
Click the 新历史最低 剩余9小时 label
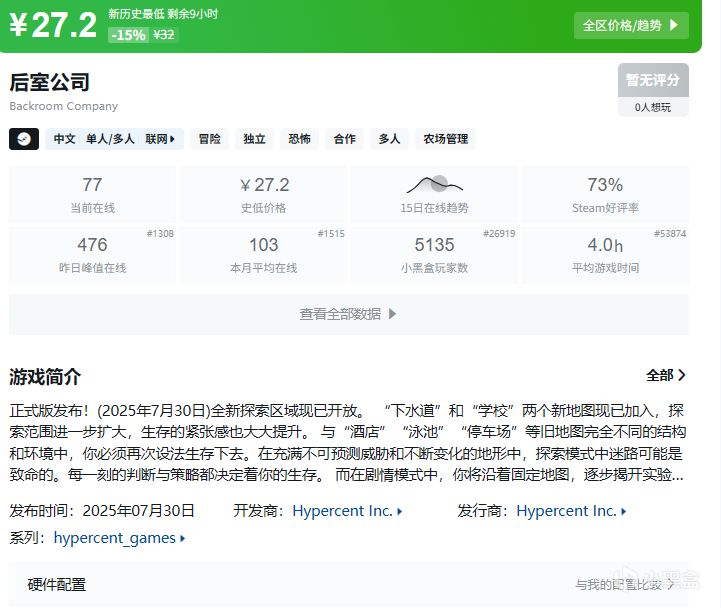(163, 14)
